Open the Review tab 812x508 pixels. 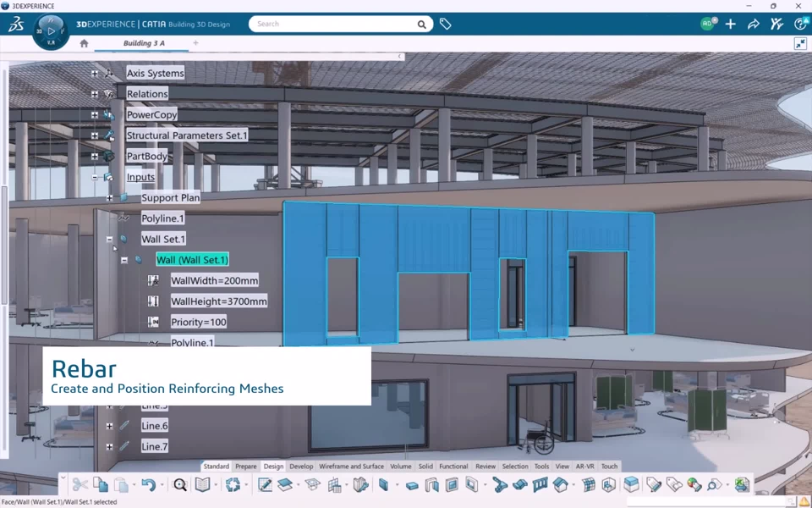coord(486,466)
